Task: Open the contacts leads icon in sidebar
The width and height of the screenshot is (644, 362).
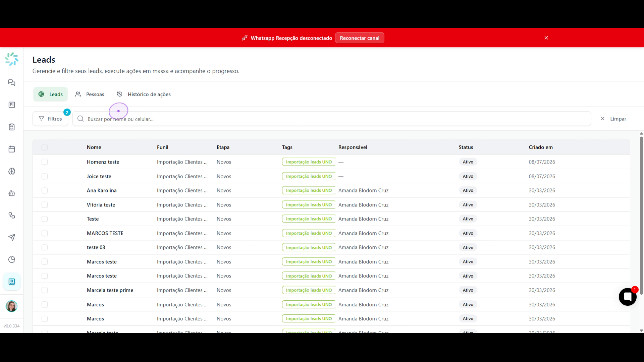Action: click(x=12, y=282)
